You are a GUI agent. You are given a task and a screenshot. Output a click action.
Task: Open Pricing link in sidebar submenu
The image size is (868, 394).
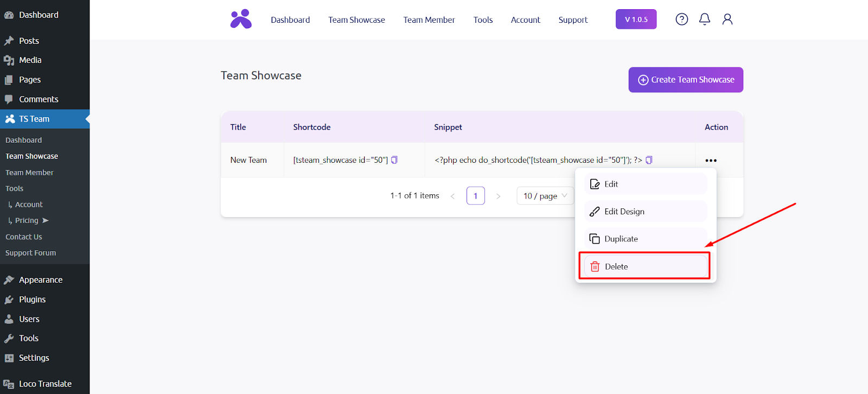point(27,220)
